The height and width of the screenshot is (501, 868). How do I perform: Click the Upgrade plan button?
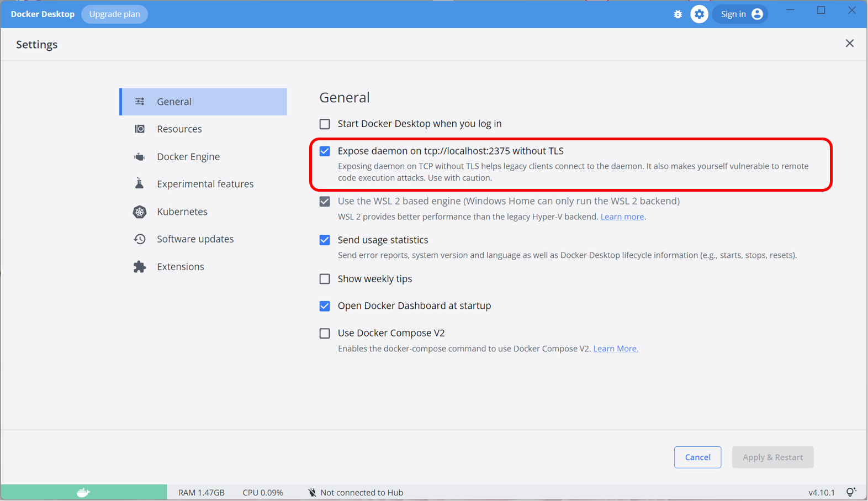pos(114,14)
